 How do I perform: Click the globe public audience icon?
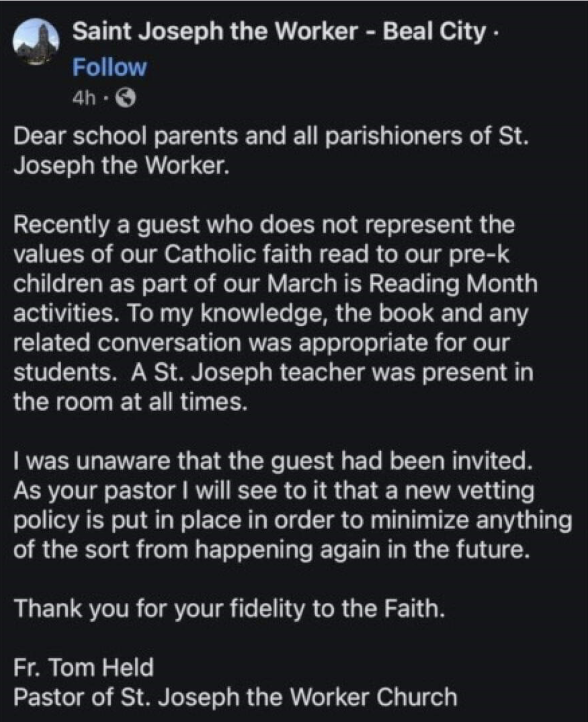[125, 98]
